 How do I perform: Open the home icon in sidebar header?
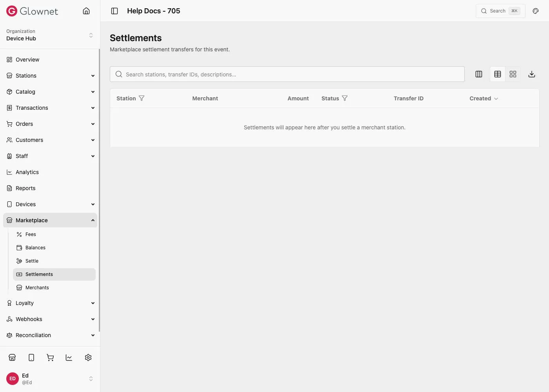(86, 11)
